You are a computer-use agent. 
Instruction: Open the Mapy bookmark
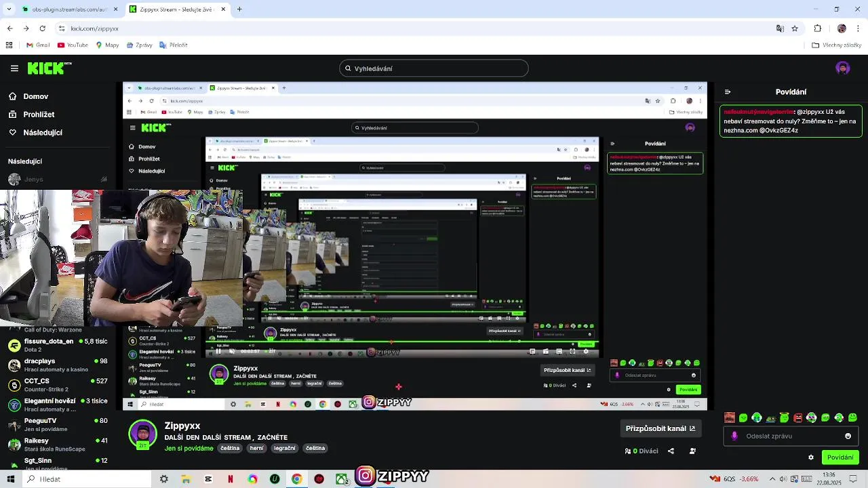coord(107,45)
